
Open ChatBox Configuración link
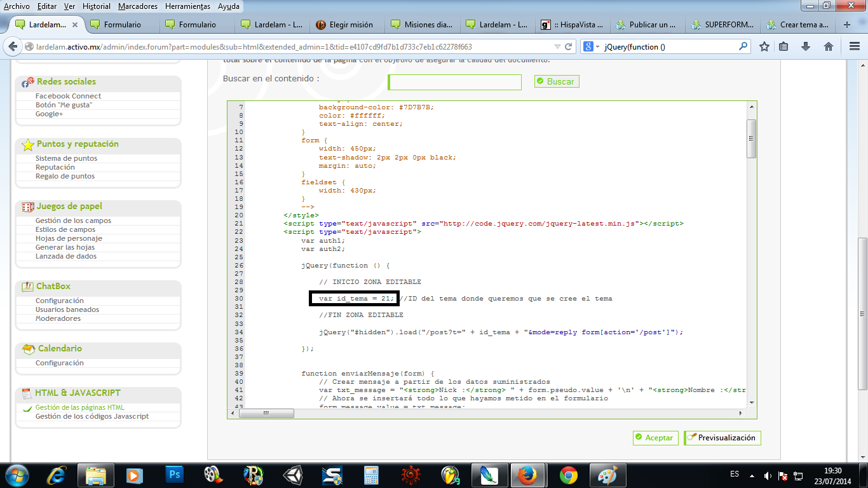[60, 301]
